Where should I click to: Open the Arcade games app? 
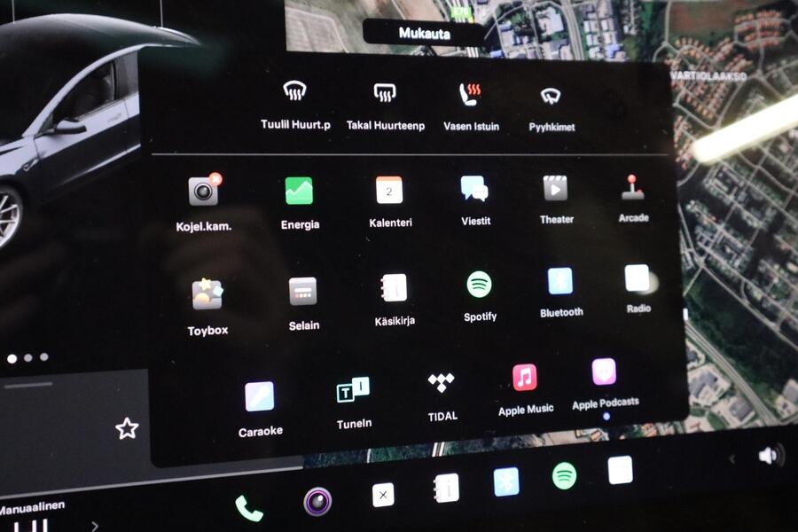coord(632,187)
